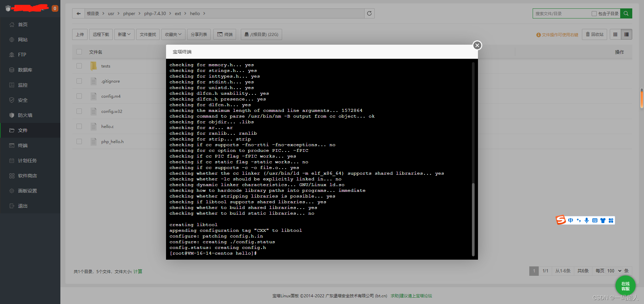Click the /(根目录) (22G) disk button

pyautogui.click(x=261, y=34)
